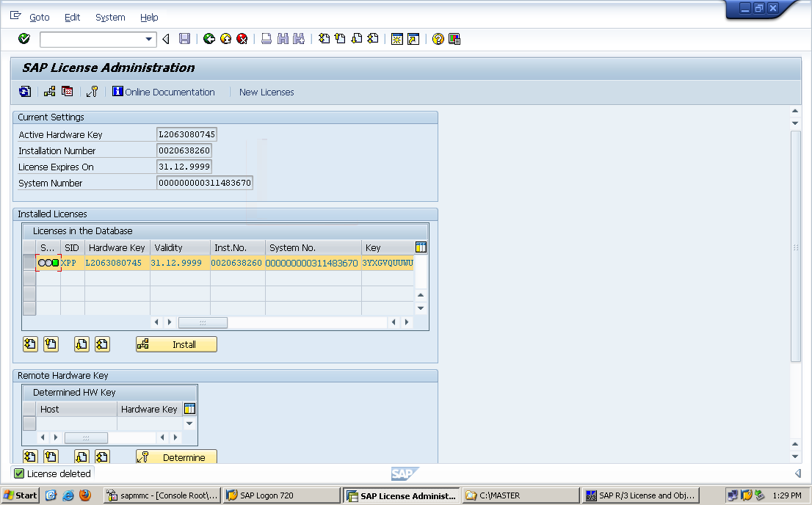Click table settings icon in Determined HW Key
Image resolution: width=812 pixels, height=505 pixels.
point(190,409)
